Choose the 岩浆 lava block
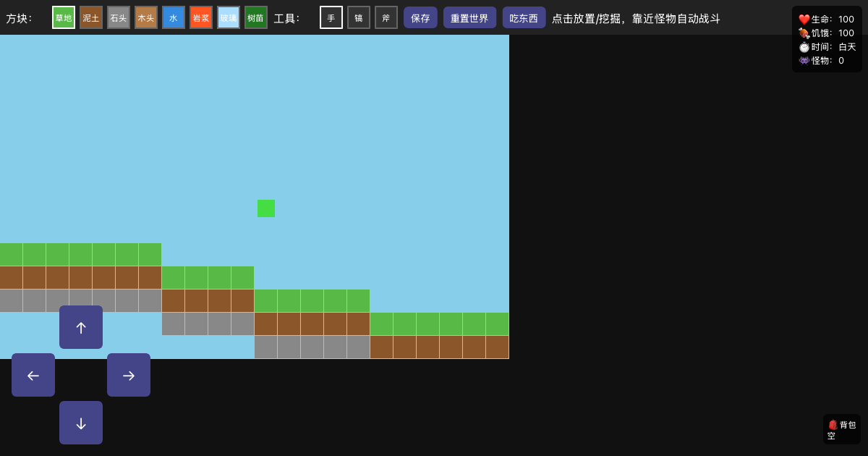This screenshot has height=456, width=868. [x=201, y=17]
